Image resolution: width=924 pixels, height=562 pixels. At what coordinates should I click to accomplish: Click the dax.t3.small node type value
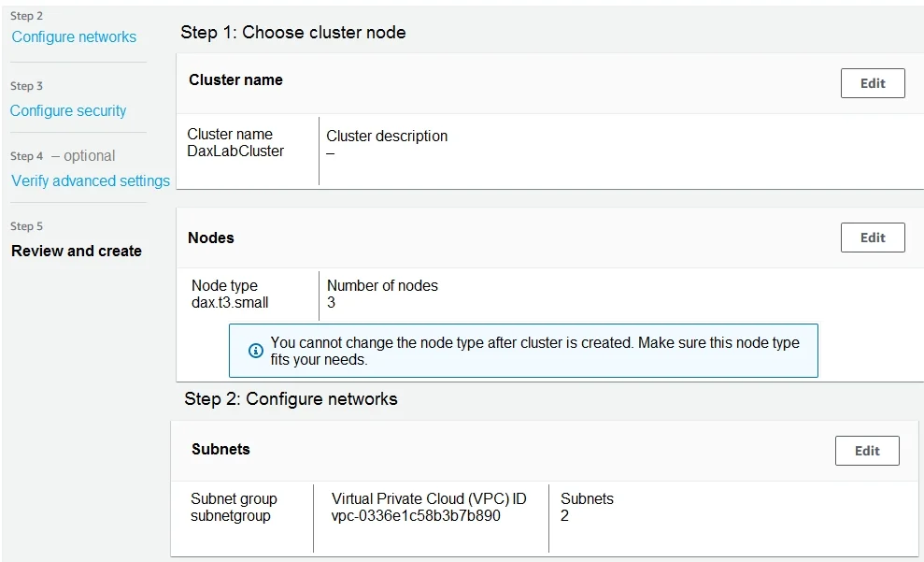tap(230, 303)
